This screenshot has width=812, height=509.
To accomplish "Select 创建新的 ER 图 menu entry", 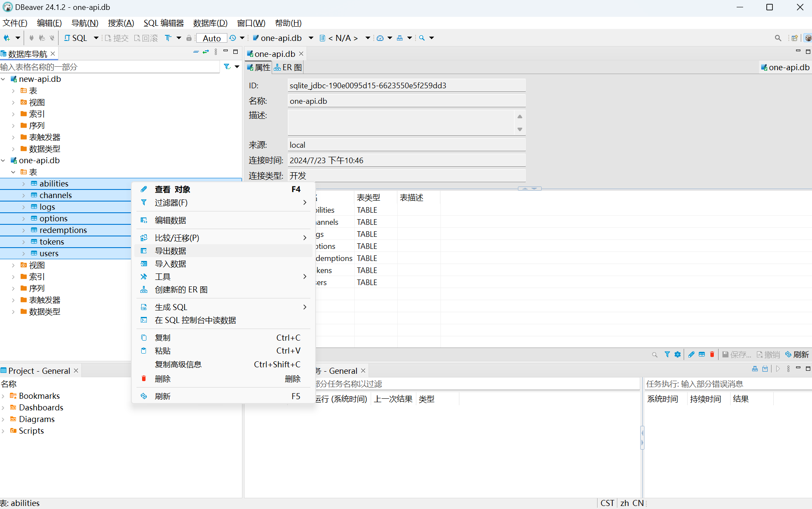I will 223,289.
